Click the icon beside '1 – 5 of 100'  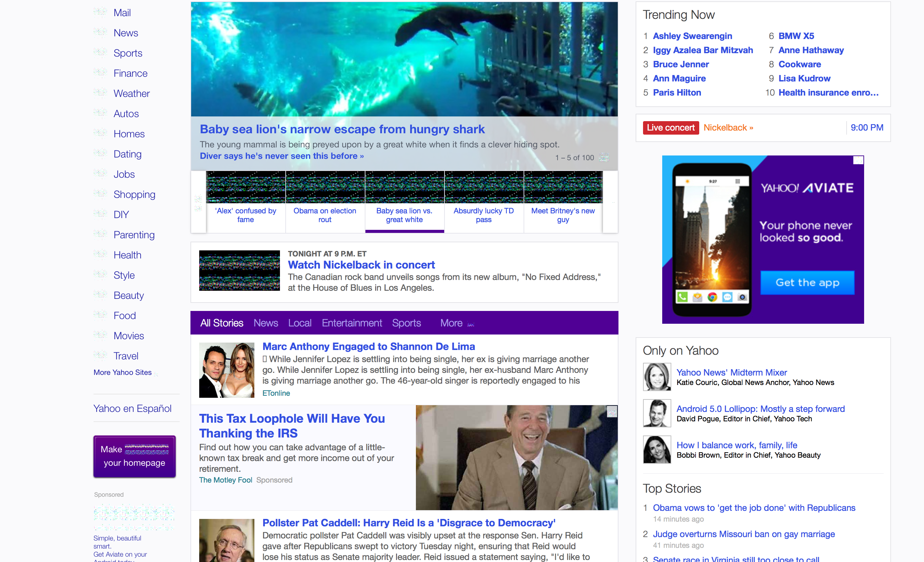604,157
